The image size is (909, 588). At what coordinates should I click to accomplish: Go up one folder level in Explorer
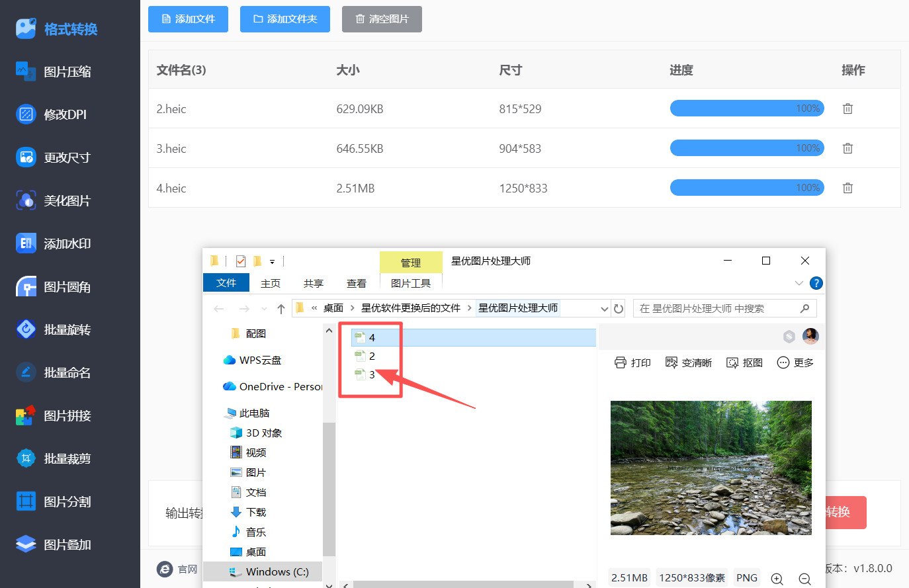[x=281, y=308]
